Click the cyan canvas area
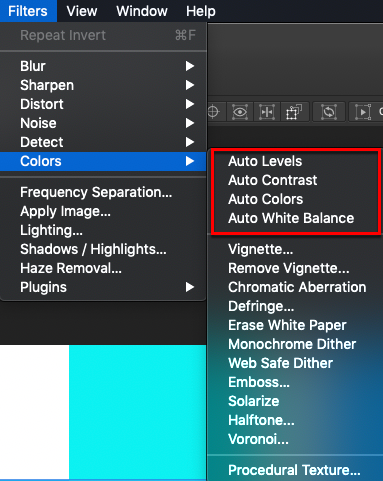 pos(137,412)
